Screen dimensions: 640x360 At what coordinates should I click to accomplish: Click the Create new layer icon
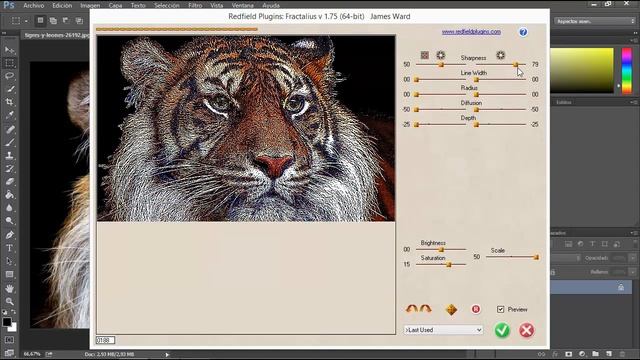coord(609,354)
